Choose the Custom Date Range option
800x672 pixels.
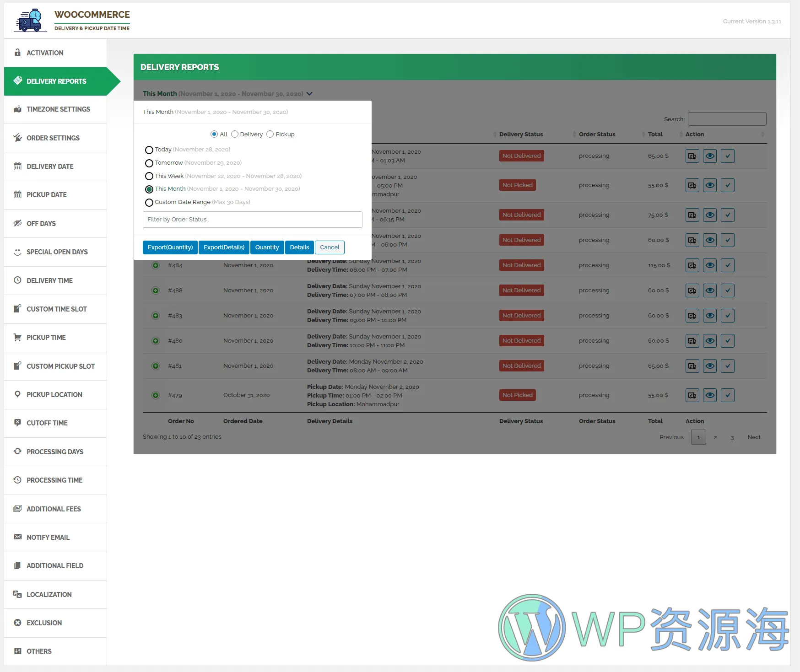[149, 203]
